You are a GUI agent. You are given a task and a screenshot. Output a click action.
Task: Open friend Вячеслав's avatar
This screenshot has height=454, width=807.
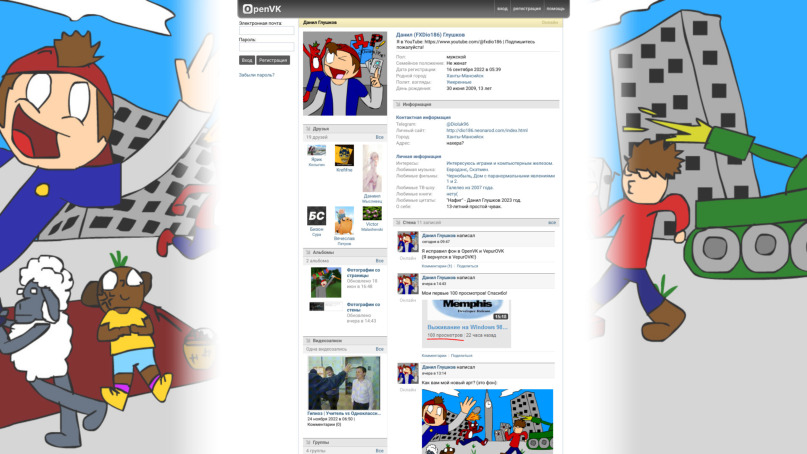[x=344, y=221]
